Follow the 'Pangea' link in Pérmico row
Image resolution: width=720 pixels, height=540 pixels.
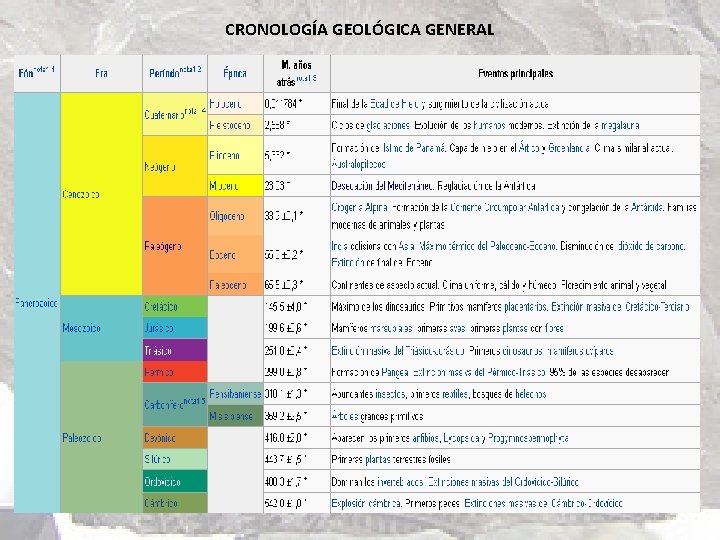(x=394, y=372)
